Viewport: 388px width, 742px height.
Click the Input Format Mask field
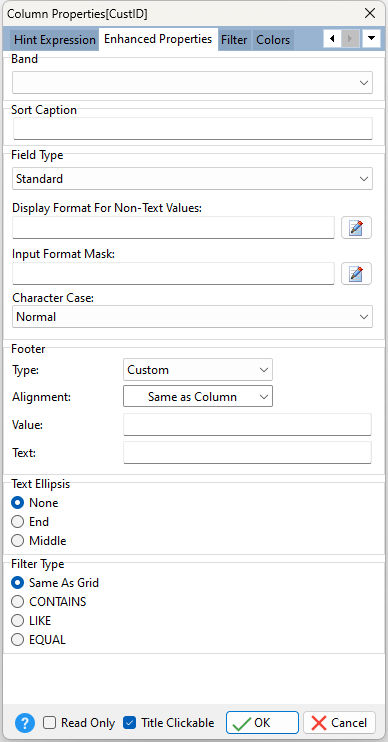pos(173,274)
